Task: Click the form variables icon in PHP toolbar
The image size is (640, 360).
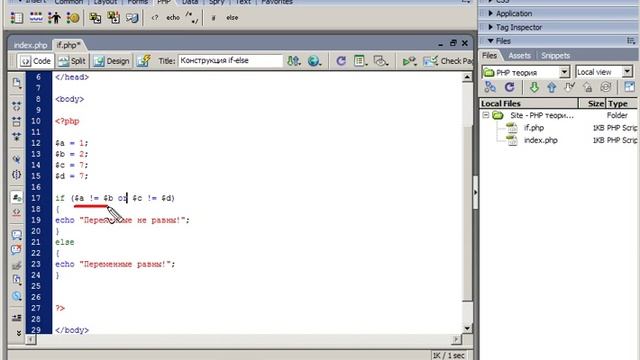Action: coord(17,18)
